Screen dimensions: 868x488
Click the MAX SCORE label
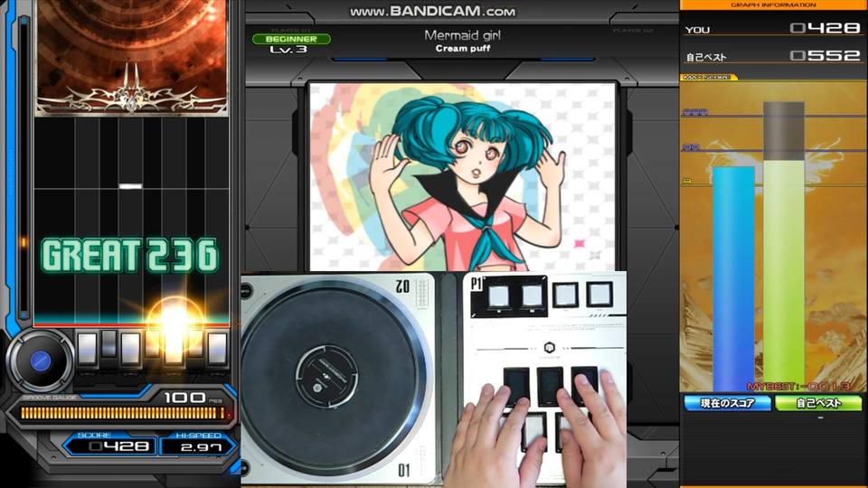point(707,78)
